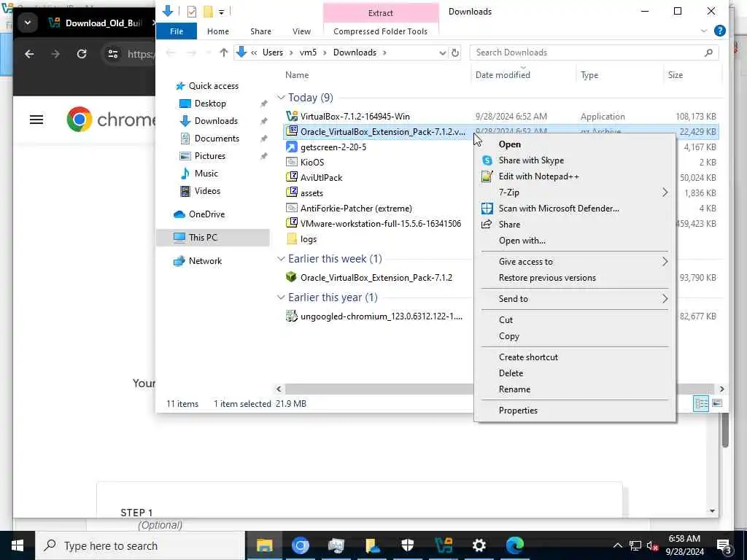
Task: Choose Cut from the context menu
Action: pos(506,320)
